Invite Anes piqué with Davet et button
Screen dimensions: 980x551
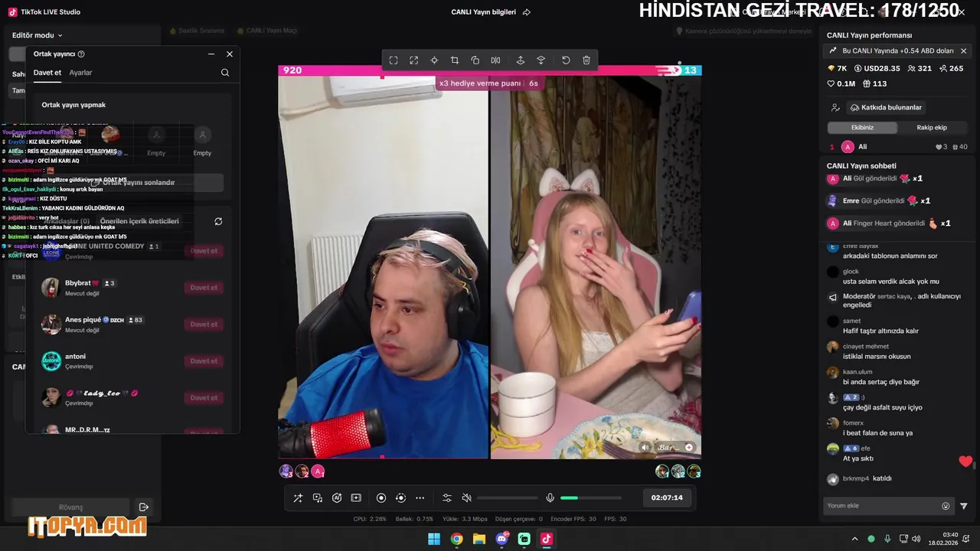coord(204,324)
